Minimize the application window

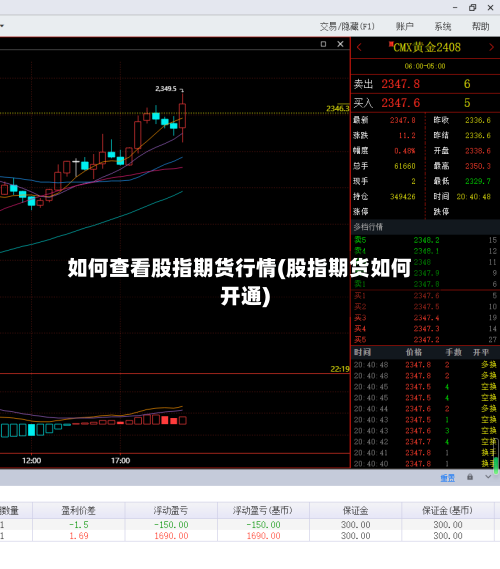[455, 8]
